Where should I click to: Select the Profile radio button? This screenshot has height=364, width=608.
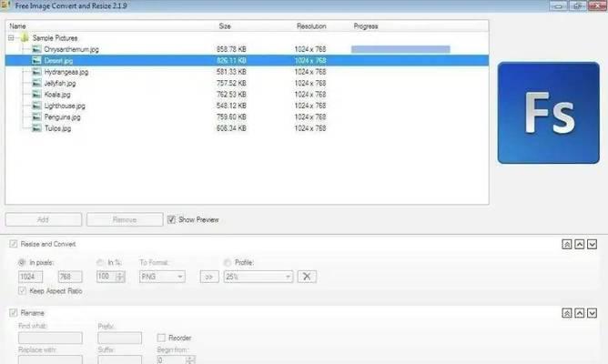[228, 262]
